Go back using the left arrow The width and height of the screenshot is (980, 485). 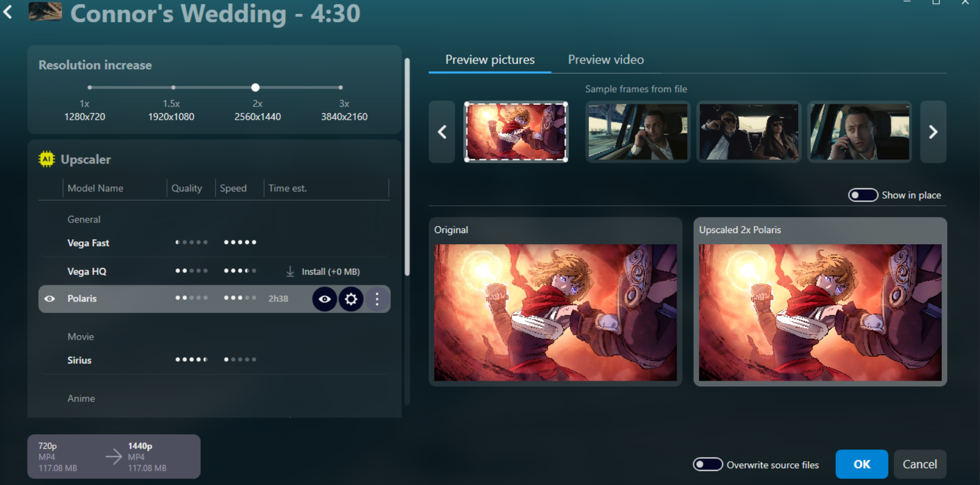(x=8, y=12)
